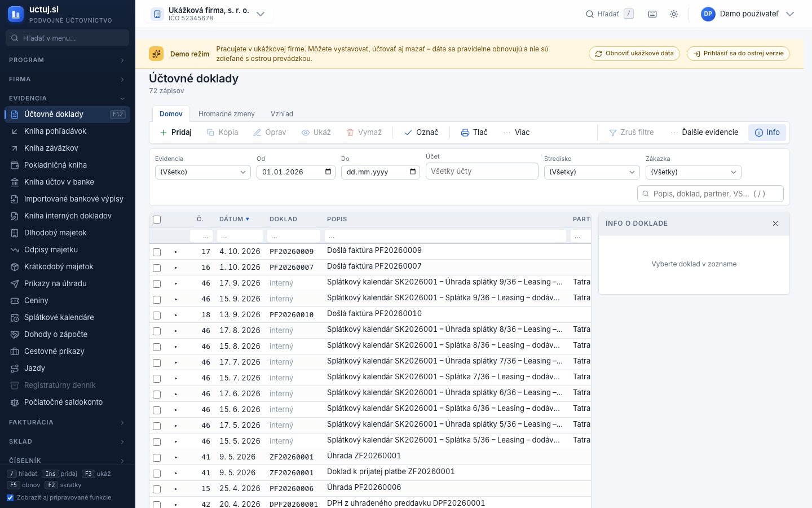Open Pokladničná kniha in sidebar

(x=67, y=165)
